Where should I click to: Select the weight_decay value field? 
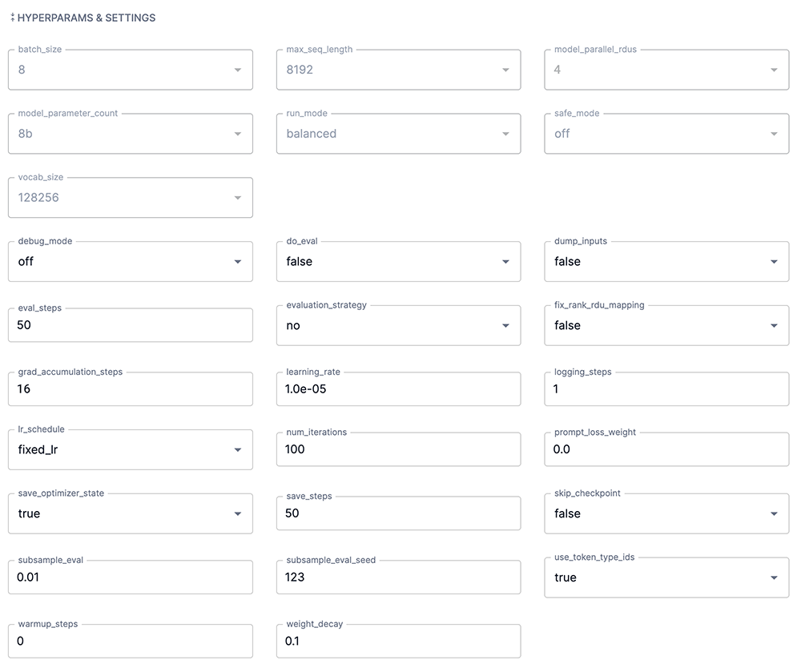coord(398,641)
